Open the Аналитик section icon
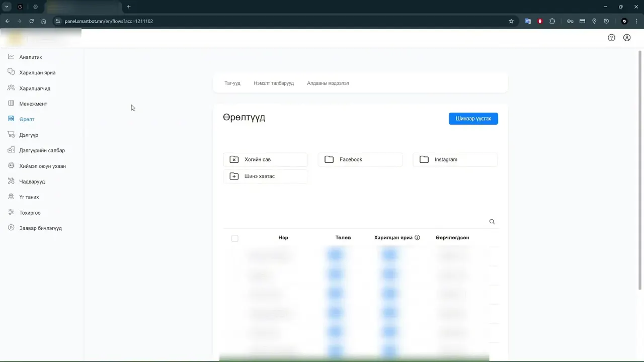 11,57
